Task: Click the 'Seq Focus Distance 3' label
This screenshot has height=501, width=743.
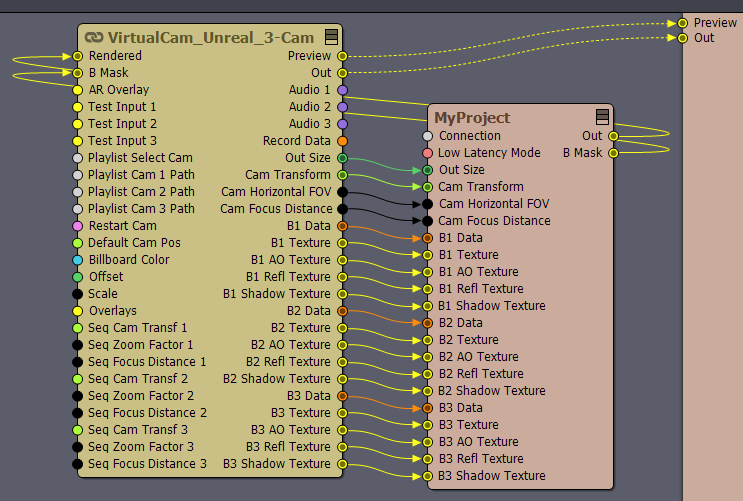Action: pos(147,464)
